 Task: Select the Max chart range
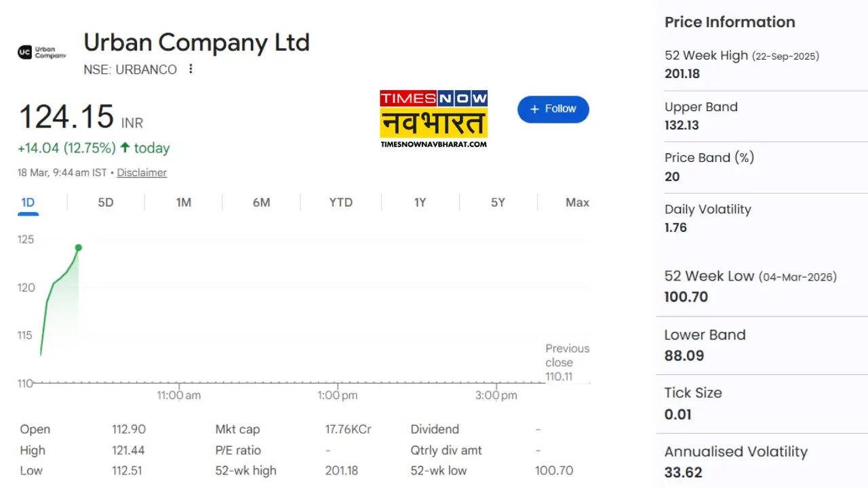577,203
